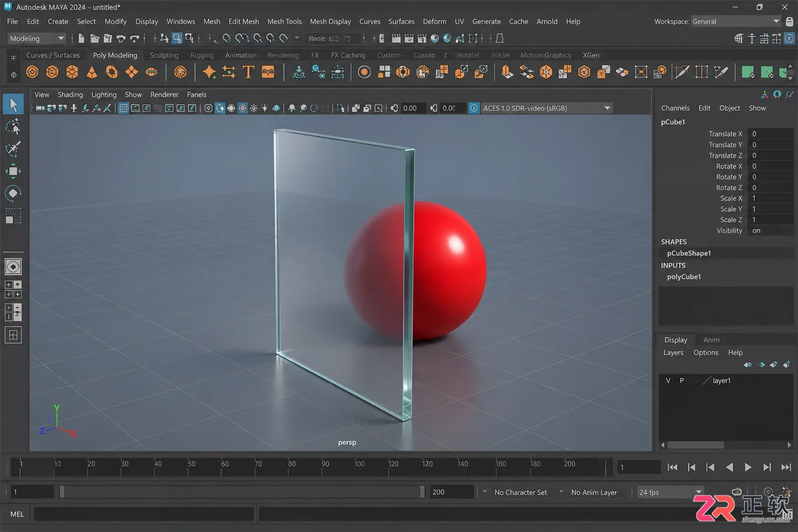798x532 pixels.
Task: Toggle the workspace lock icon
Action: [790, 22]
